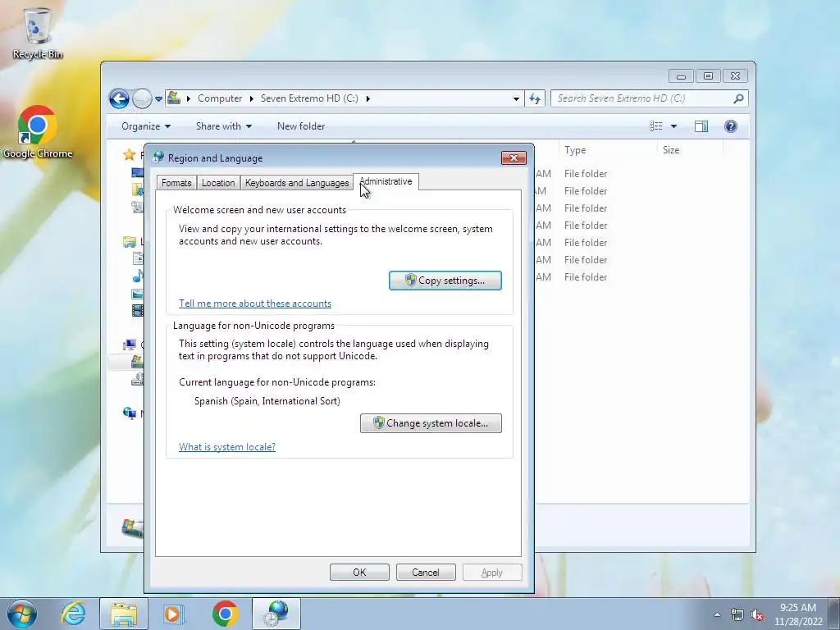Open the Organize menu
840x630 pixels.
[x=146, y=126]
